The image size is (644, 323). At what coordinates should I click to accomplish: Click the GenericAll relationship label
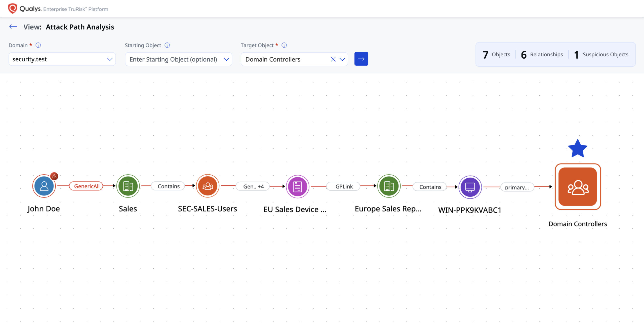coord(86,186)
